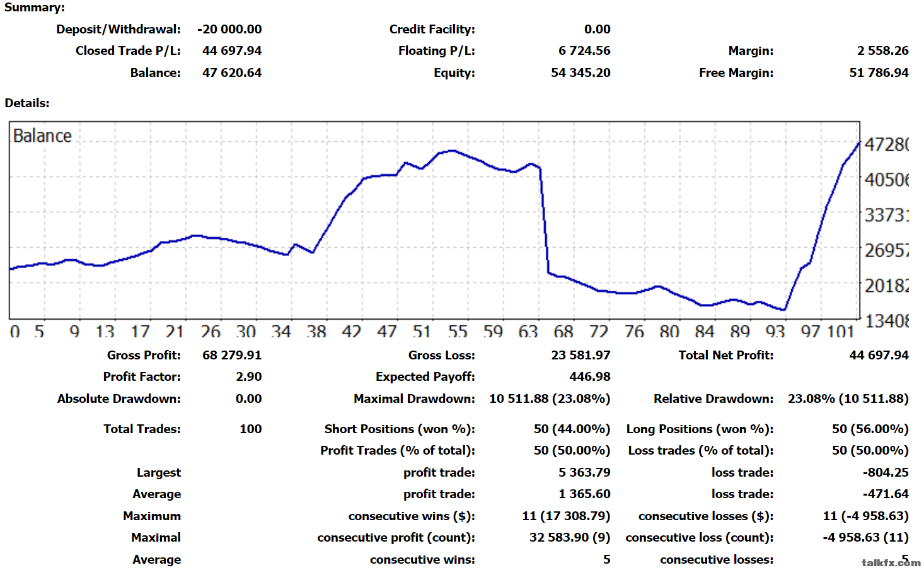The image size is (924, 570).
Task: Click the Deposit/Withdrawal value -20 000.00
Action: pos(229,29)
